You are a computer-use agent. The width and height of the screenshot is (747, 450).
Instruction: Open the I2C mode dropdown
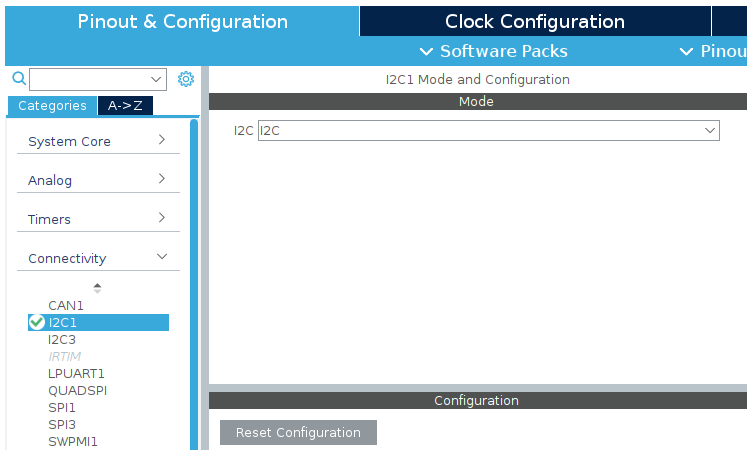coord(489,130)
